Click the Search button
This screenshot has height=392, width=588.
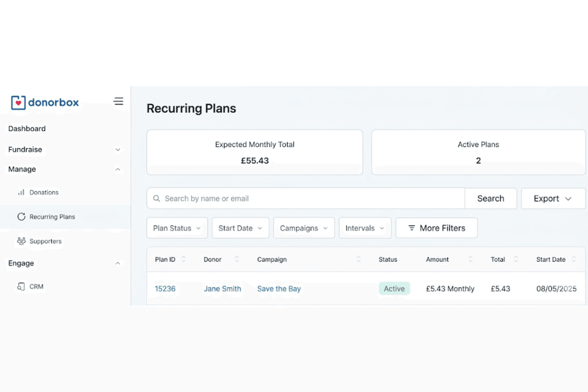[491, 199]
